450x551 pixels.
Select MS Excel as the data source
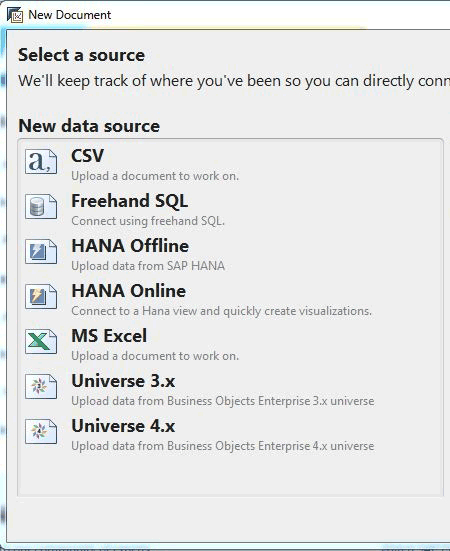(109, 336)
